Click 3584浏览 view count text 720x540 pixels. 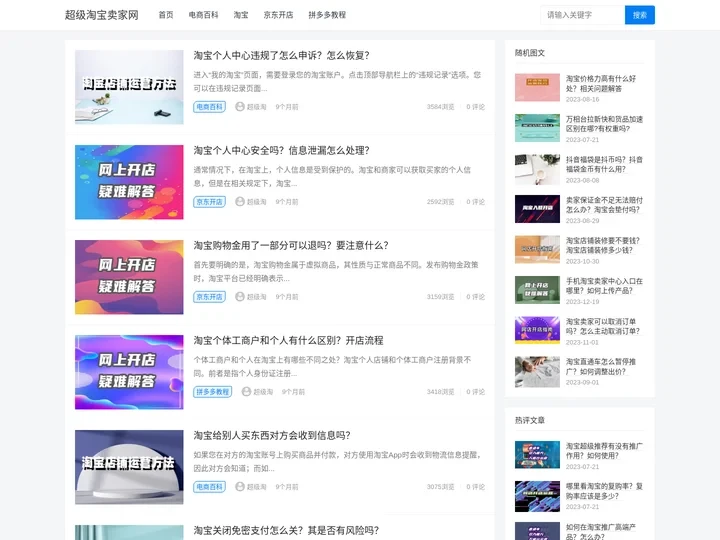440,107
